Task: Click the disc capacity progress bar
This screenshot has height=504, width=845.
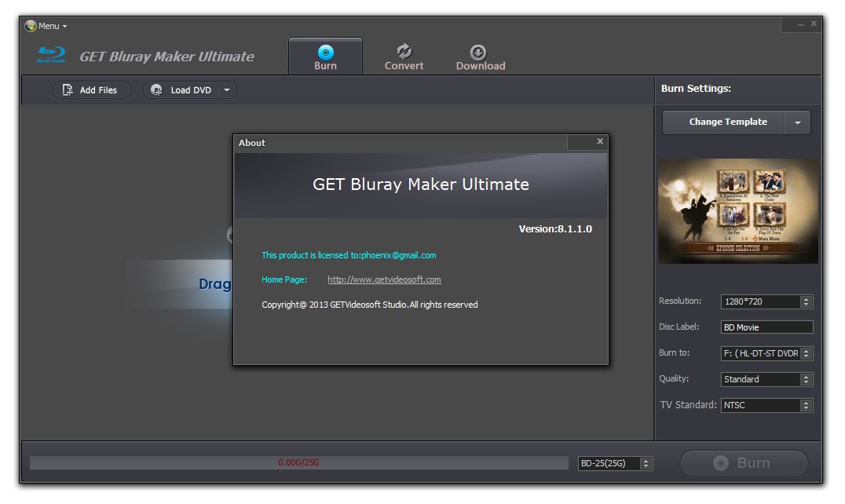Action: pyautogui.click(x=299, y=462)
